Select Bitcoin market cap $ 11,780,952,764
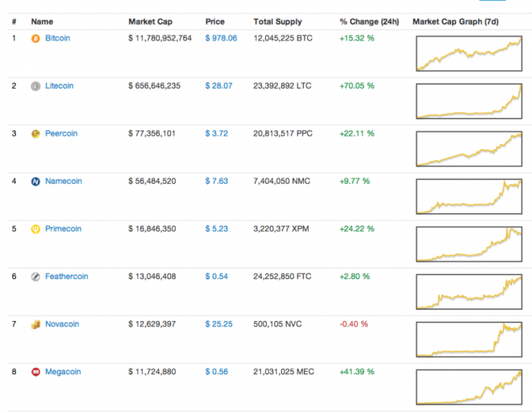This screenshot has width=532, height=413. [160, 38]
